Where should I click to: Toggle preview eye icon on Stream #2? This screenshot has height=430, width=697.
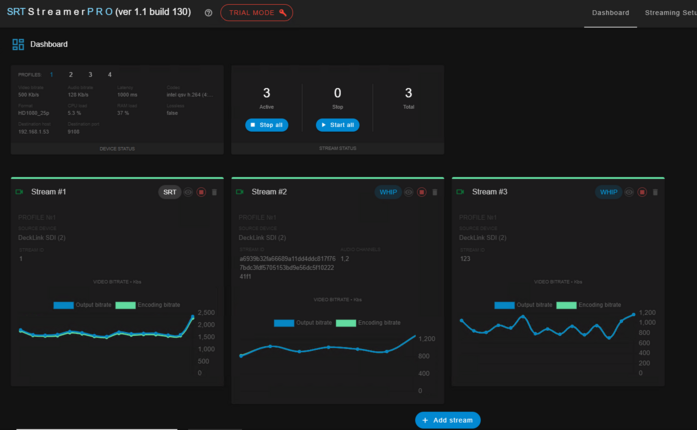409,192
